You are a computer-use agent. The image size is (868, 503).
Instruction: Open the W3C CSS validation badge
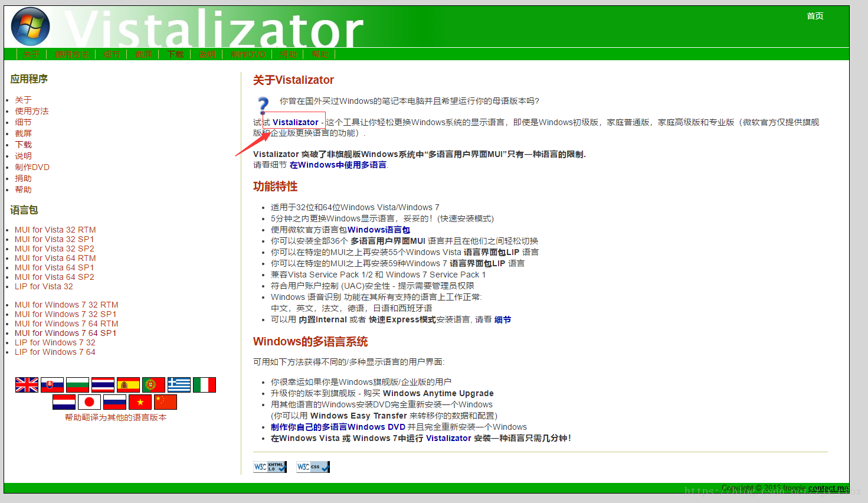click(x=313, y=467)
